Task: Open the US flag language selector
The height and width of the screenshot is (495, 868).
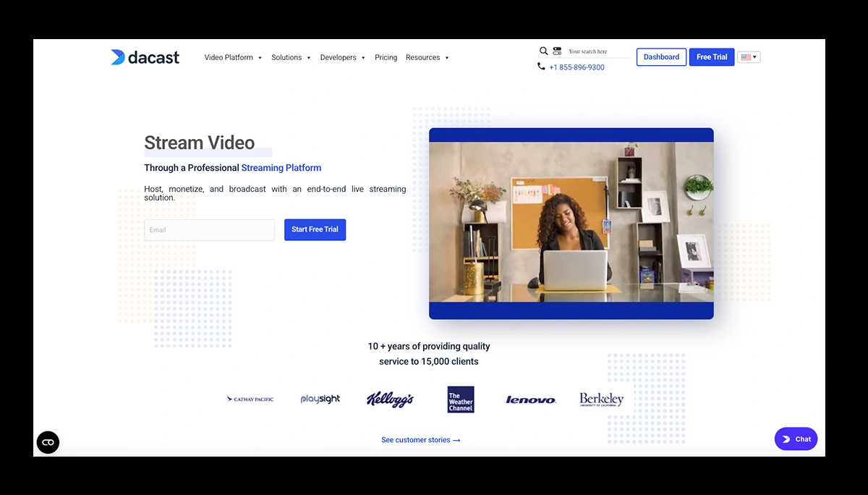Action: pyautogui.click(x=749, y=57)
